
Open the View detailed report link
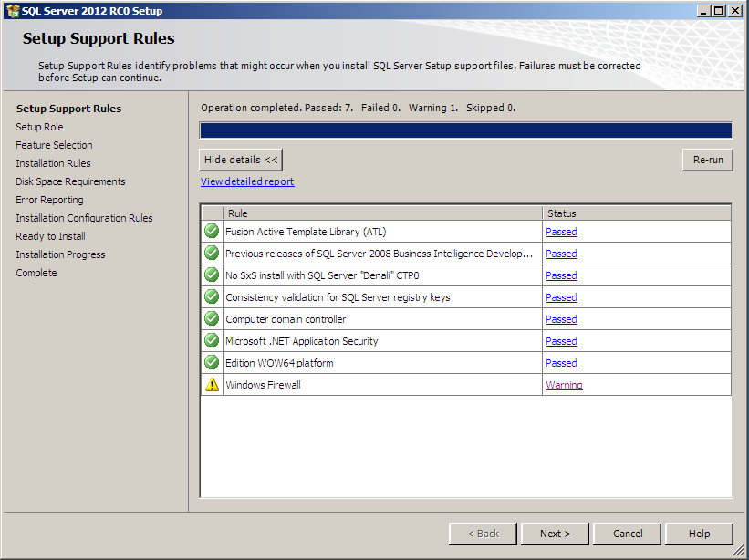246,181
